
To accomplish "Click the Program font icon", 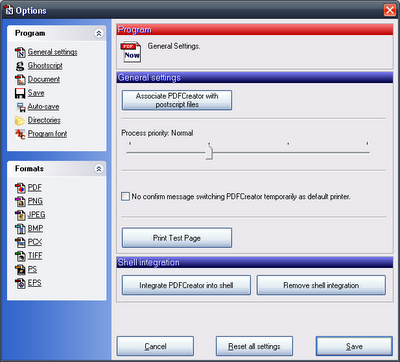I will 20,134.
